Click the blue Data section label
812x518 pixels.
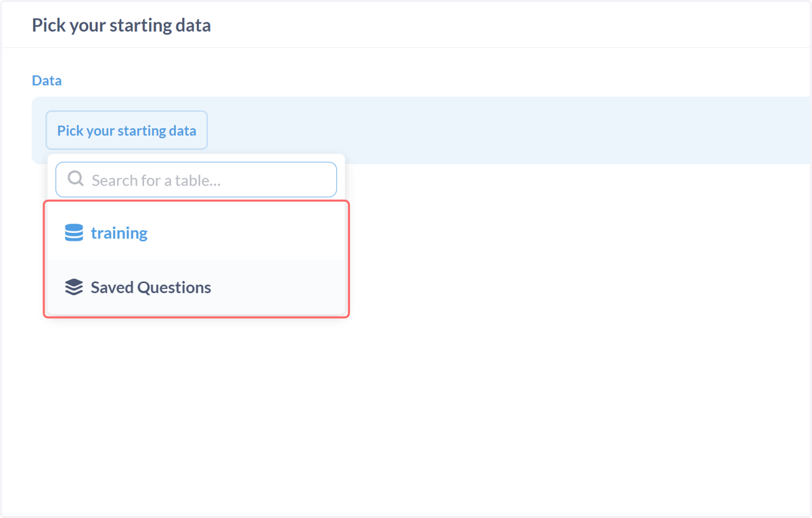tap(47, 80)
